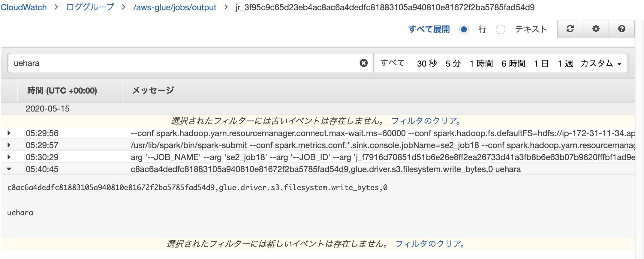Click the write_bytes,0 uehara message row
644x259 pixels.
(326, 169)
